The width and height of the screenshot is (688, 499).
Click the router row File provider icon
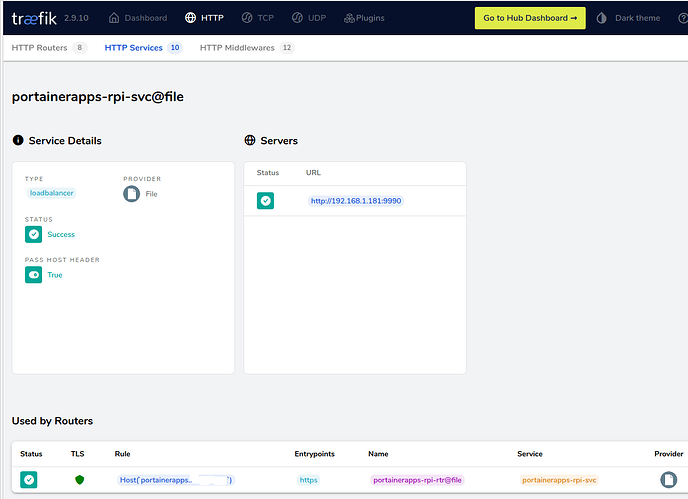pos(668,480)
